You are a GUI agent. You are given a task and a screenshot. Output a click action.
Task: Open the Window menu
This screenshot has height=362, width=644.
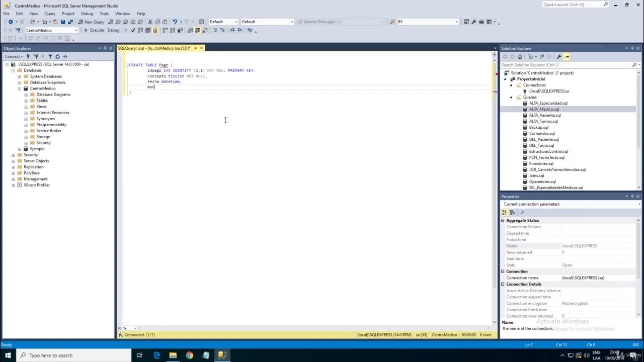pos(123,14)
